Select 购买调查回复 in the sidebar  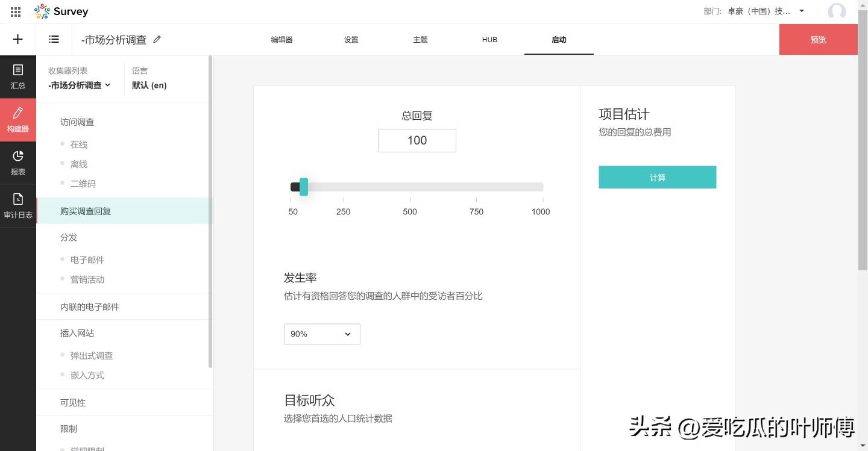click(85, 211)
